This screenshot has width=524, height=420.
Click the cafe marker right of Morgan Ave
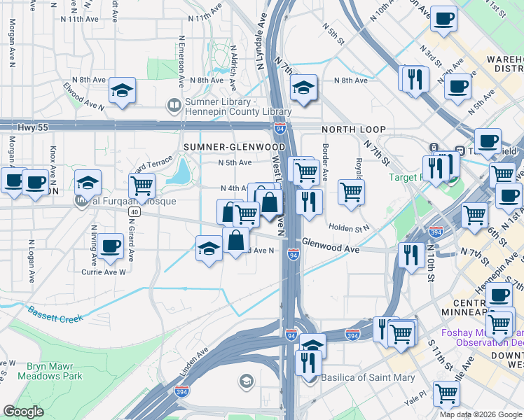36,182
